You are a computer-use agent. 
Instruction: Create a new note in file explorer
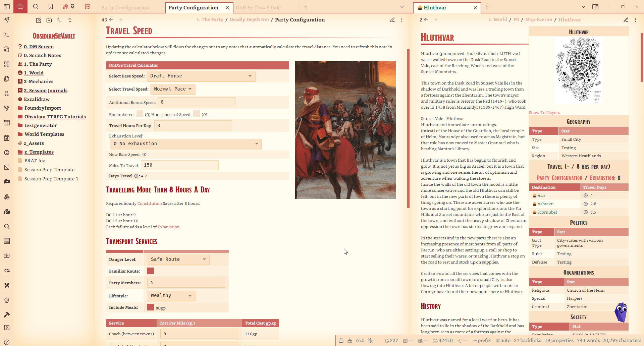(39, 20)
